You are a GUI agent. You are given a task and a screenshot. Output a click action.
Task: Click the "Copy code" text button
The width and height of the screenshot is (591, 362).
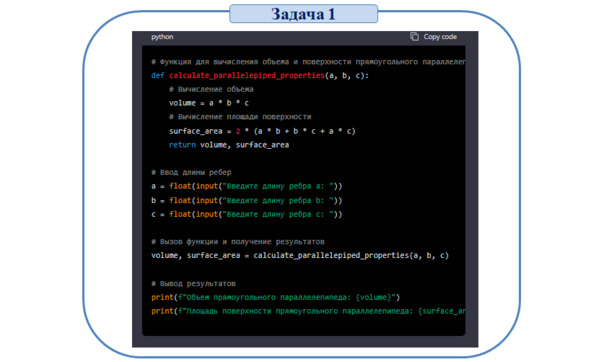coord(440,37)
